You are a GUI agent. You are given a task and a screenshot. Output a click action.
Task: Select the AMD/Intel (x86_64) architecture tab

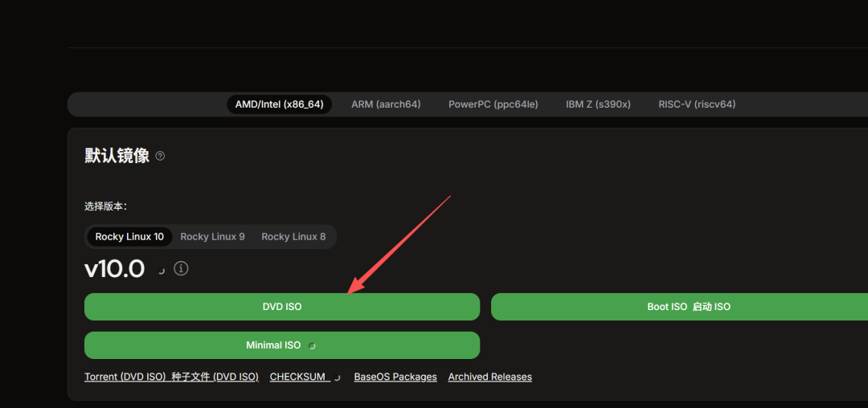click(x=279, y=104)
